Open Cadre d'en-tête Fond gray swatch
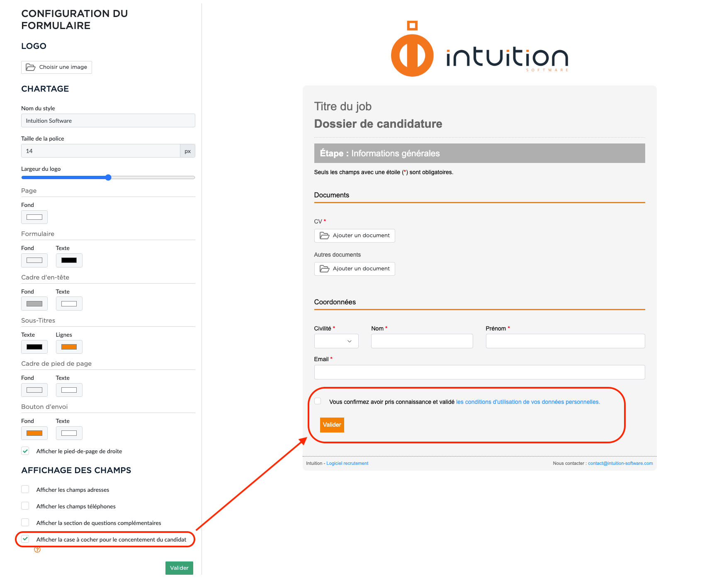The image size is (719, 588). coord(34,304)
